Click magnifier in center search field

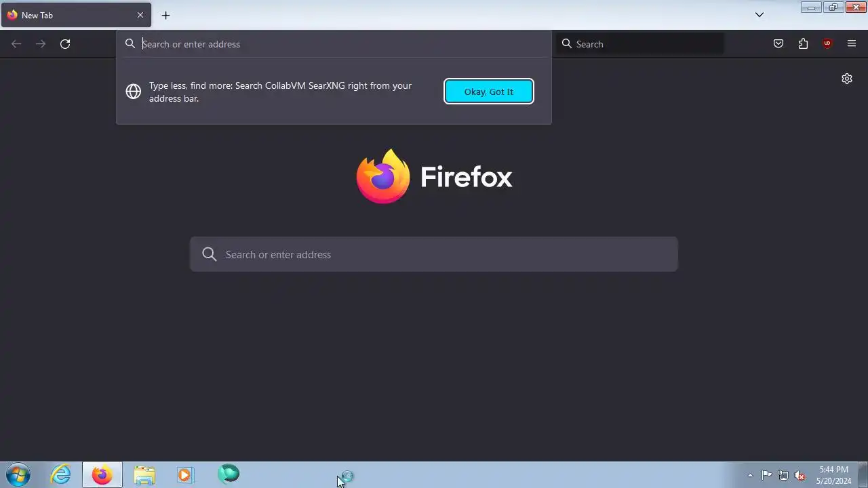click(x=210, y=254)
